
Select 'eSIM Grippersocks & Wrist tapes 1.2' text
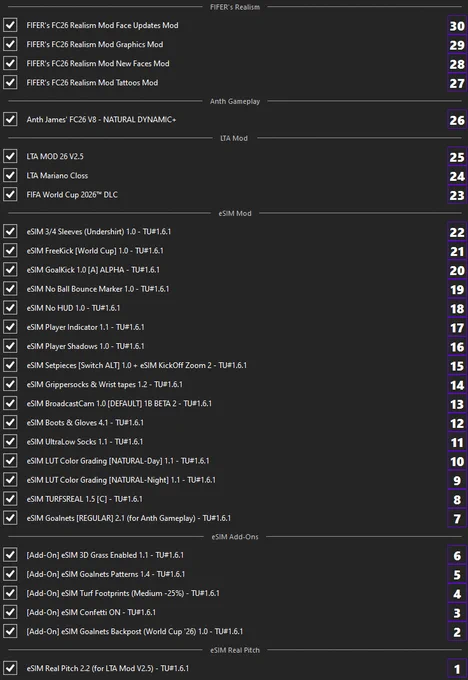coord(87,384)
